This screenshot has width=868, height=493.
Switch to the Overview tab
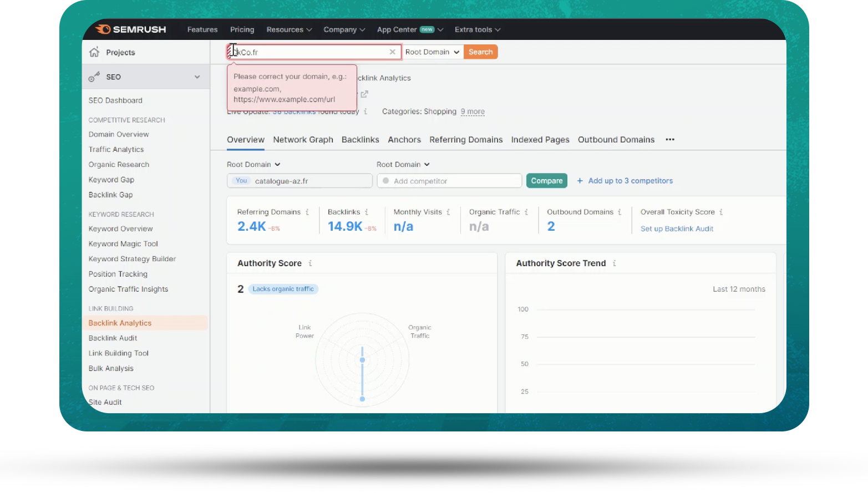[x=246, y=140]
